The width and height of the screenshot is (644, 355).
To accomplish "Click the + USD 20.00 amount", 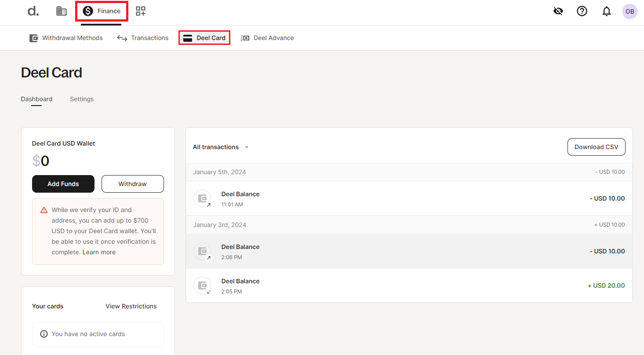I will coord(606,285).
